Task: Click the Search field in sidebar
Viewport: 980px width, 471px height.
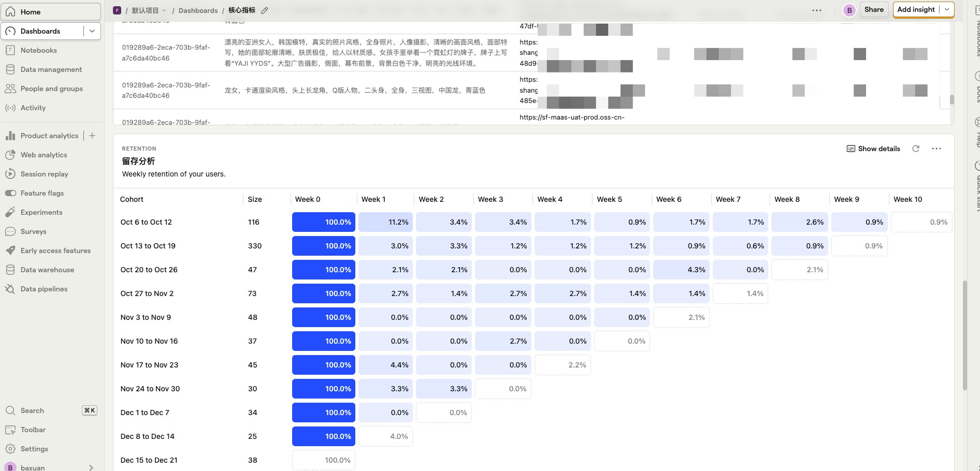Action: point(32,410)
